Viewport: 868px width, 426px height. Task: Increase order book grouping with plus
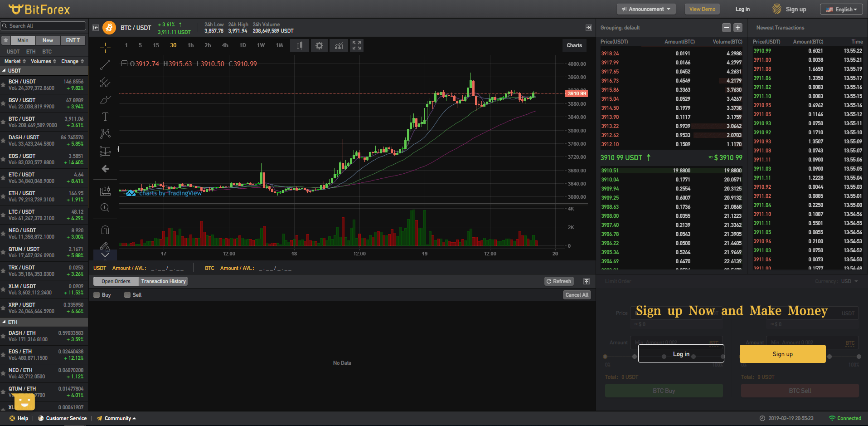(738, 28)
